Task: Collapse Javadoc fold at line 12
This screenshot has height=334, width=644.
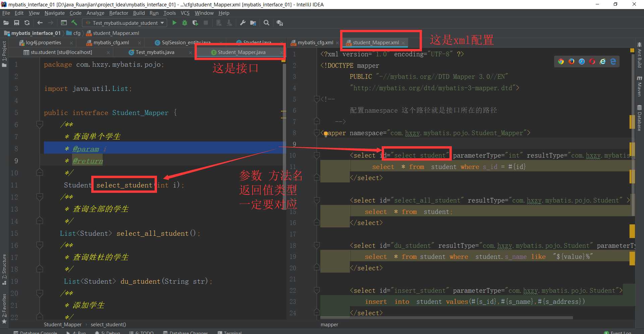Action: 40,197
